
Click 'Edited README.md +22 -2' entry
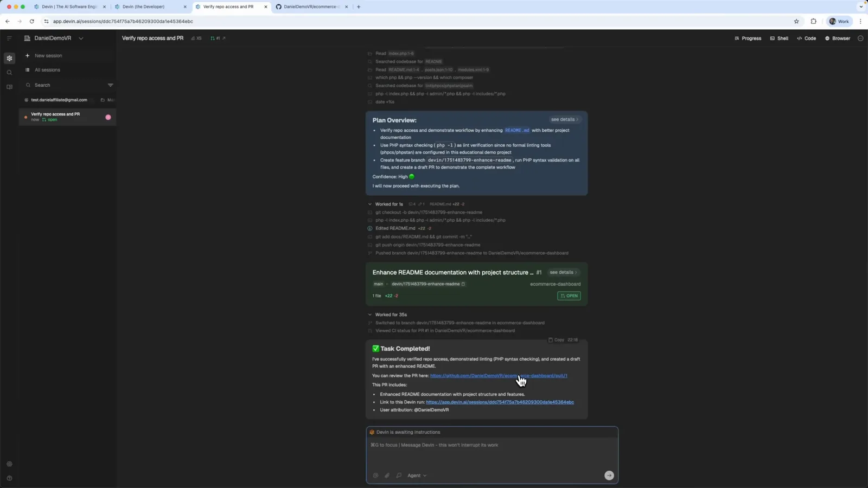[x=403, y=228]
